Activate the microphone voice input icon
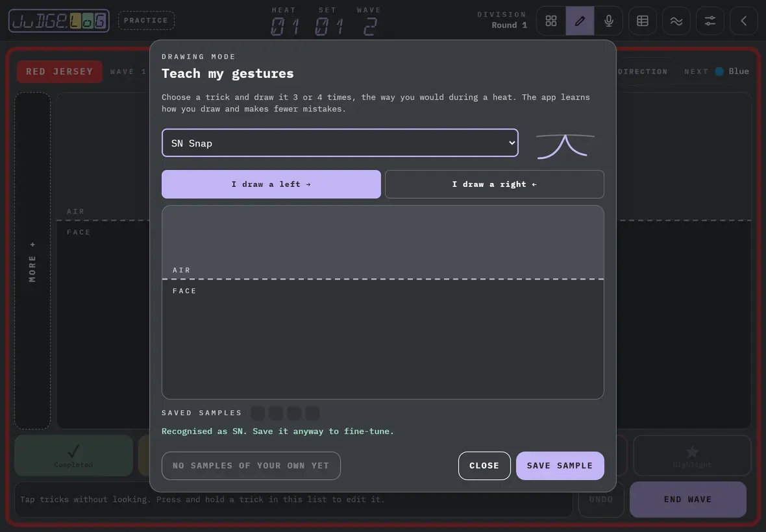Screen dimensions: 766x532 (x=609, y=21)
